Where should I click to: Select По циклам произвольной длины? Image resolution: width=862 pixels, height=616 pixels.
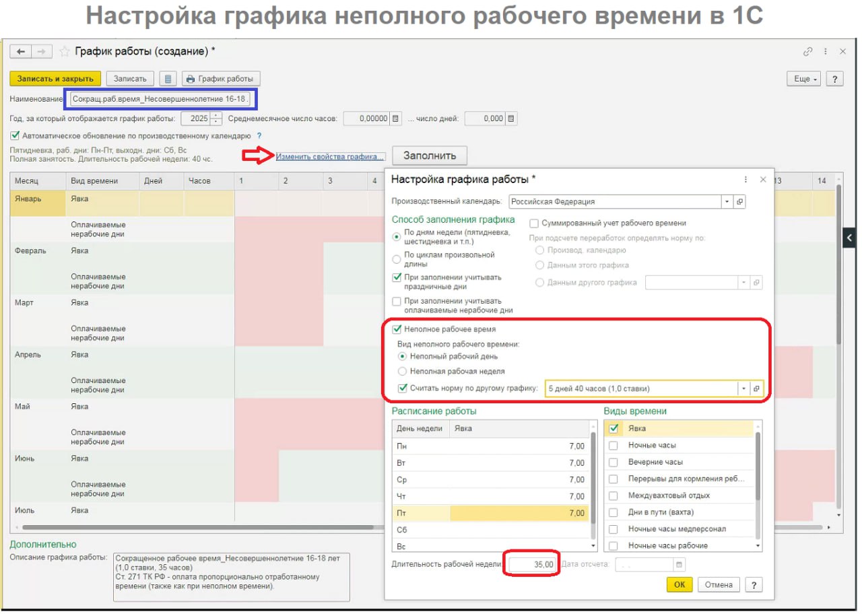tap(397, 259)
